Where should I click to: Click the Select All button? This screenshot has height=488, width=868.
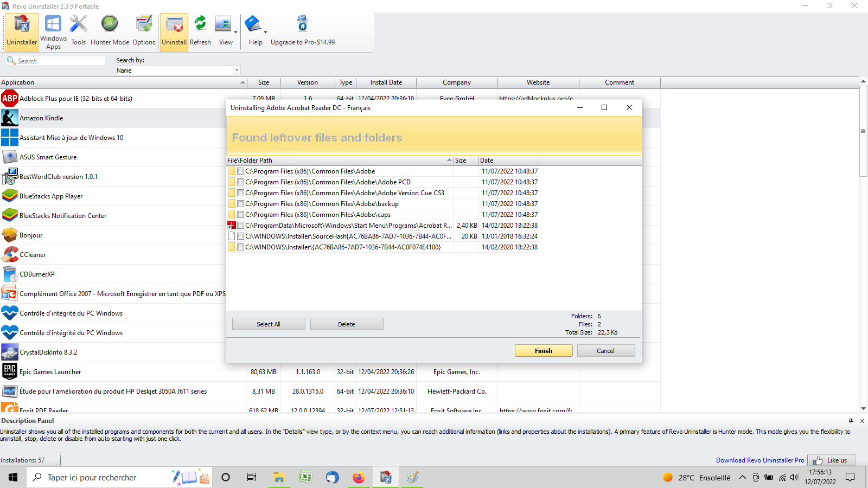tap(269, 324)
